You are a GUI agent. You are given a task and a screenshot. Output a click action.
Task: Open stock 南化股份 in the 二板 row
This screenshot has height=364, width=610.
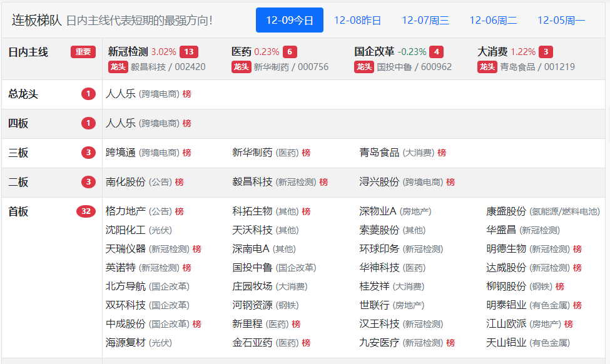click(125, 181)
